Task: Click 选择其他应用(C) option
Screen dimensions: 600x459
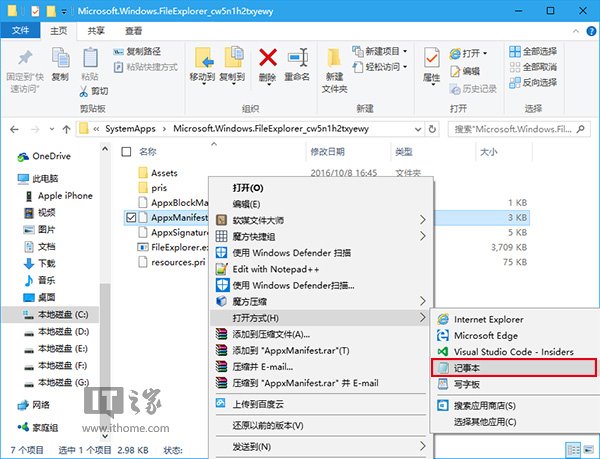Action: click(x=513, y=422)
